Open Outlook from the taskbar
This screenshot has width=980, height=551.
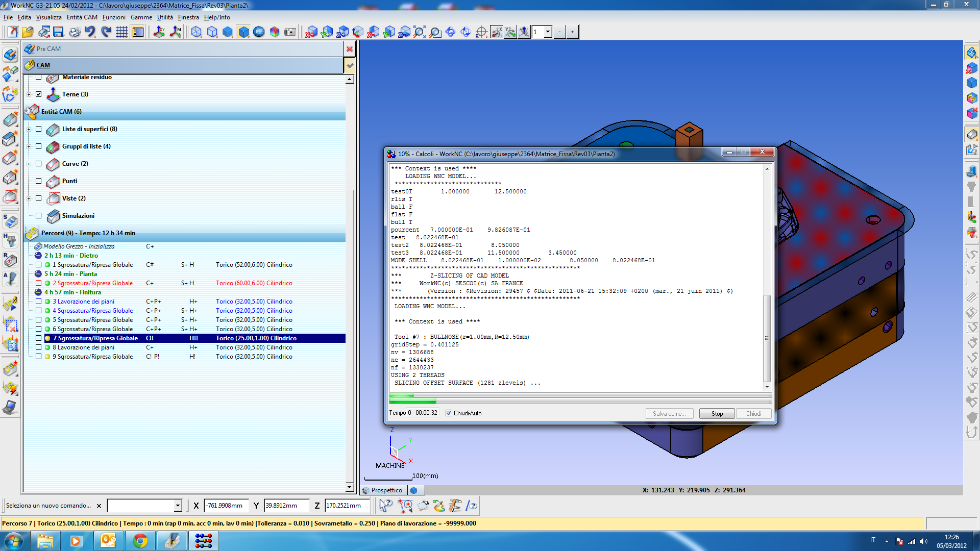[x=108, y=541]
